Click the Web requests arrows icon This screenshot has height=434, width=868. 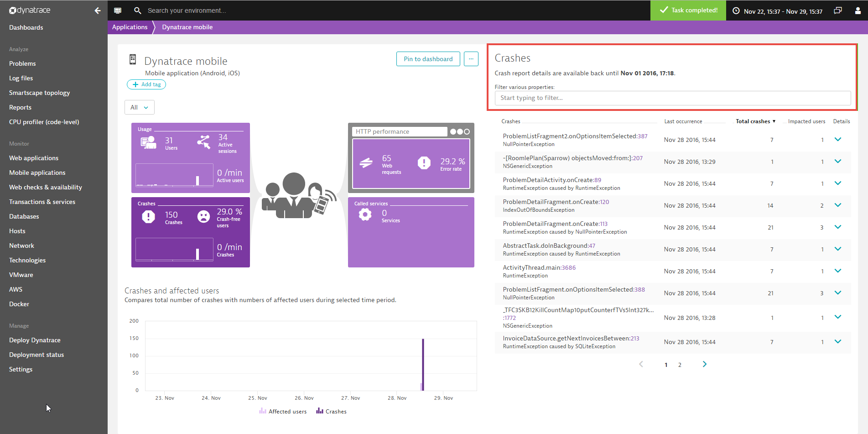coord(366,163)
